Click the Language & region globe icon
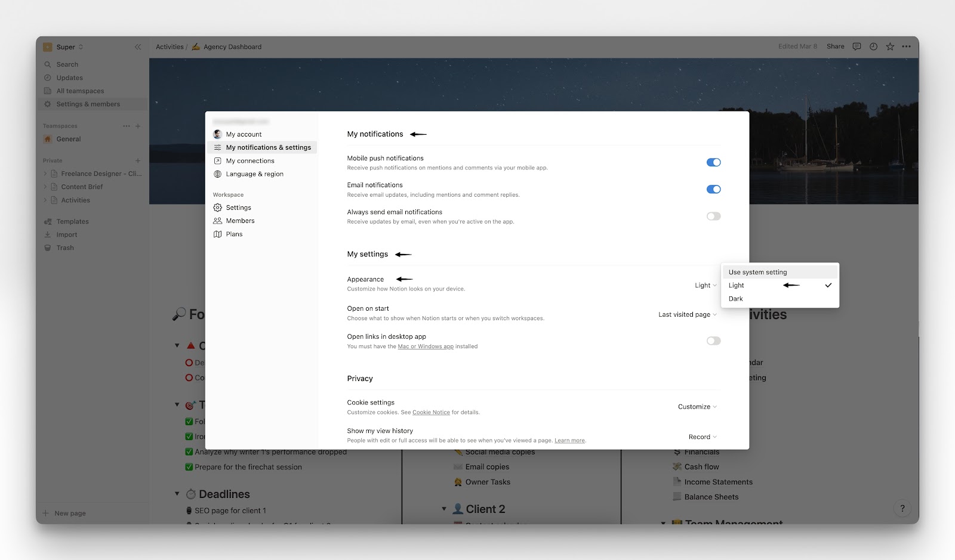This screenshot has width=955, height=560. pos(218,174)
